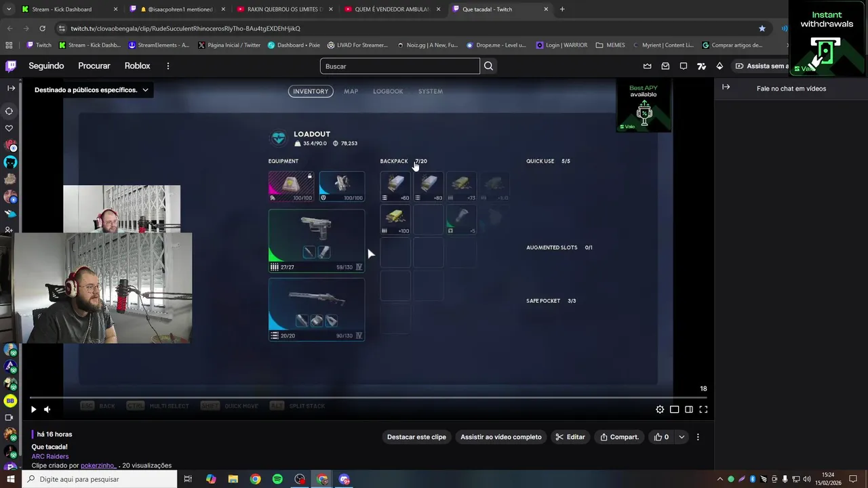Bookmark this page star icon
Image resolution: width=868 pixels, height=488 pixels.
(762, 28)
